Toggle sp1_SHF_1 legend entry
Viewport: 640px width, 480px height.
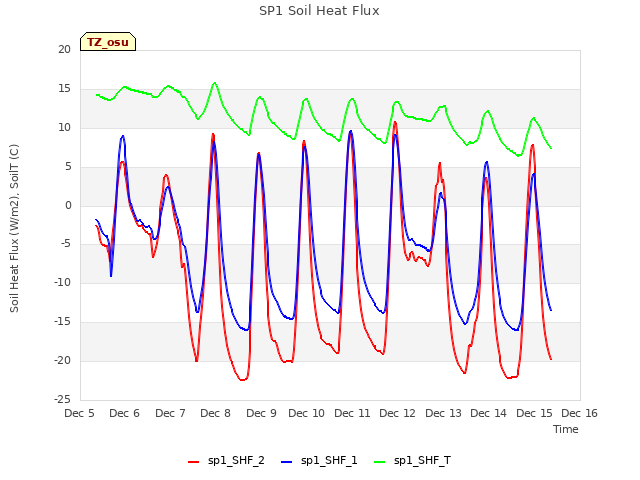[x=319, y=460]
